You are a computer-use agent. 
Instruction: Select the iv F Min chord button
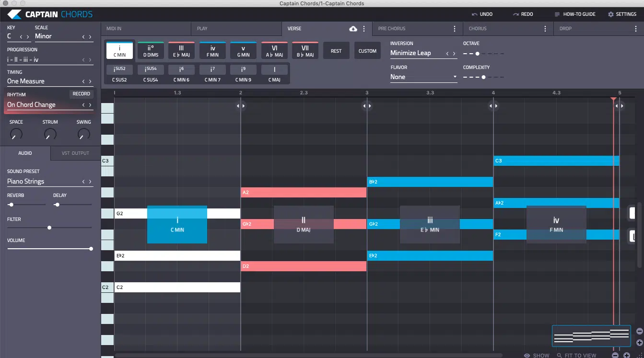pyautogui.click(x=212, y=51)
